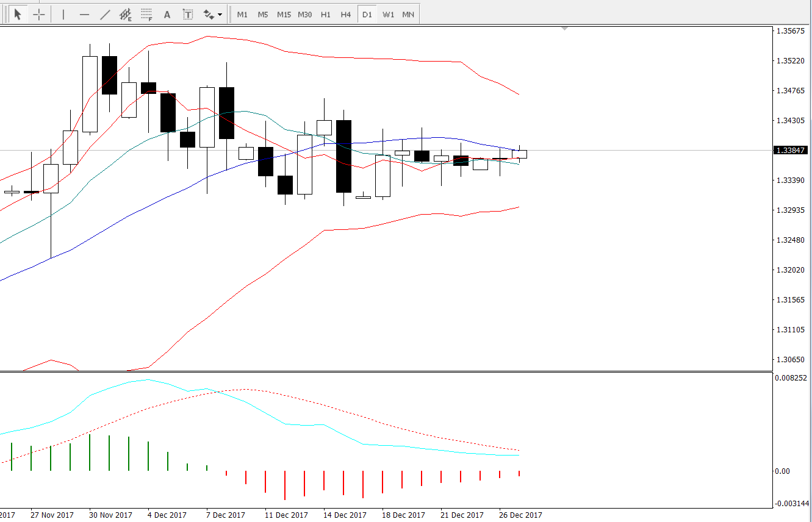This screenshot has width=812, height=522.
Task: Select the Arrows drawing tool icon
Action: click(x=209, y=15)
